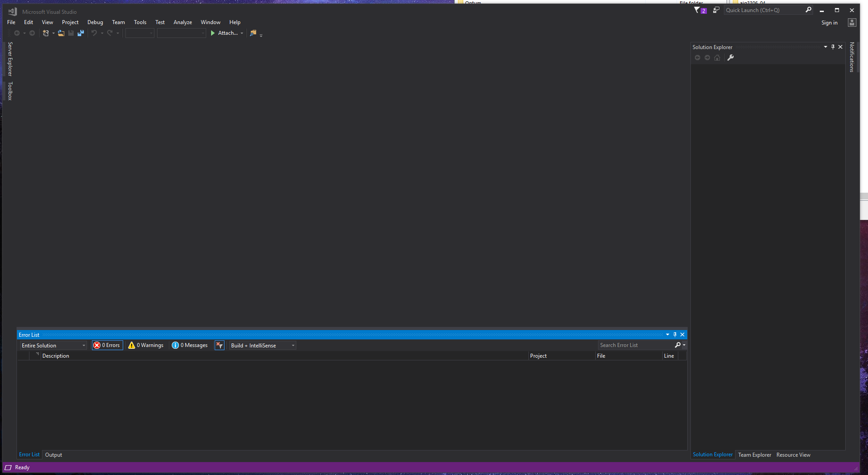Switch to the Team Explorer tab
The height and width of the screenshot is (475, 868).
pos(754,455)
